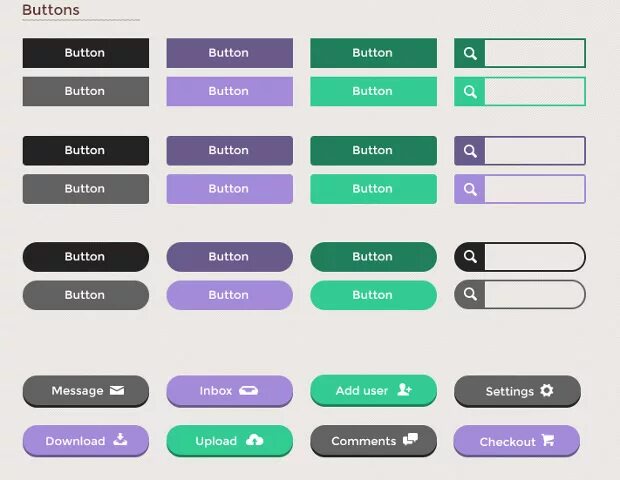Focus the light purple bordered search field

click(x=534, y=189)
